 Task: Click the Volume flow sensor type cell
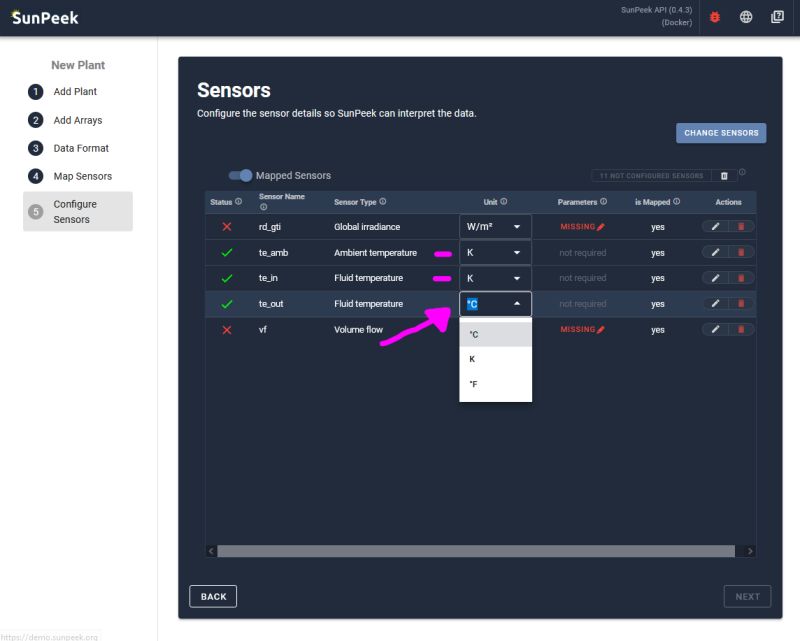pos(358,330)
